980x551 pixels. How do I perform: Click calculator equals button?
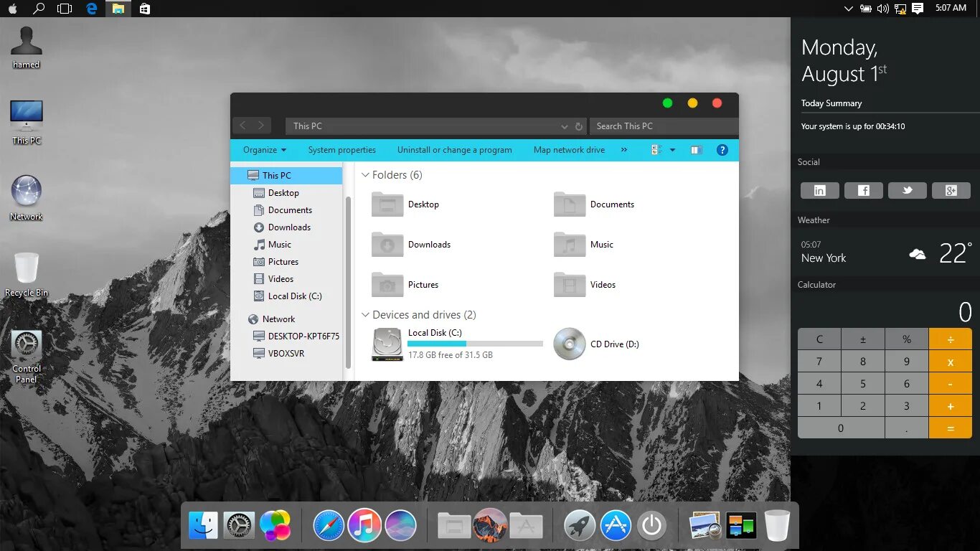(x=950, y=428)
